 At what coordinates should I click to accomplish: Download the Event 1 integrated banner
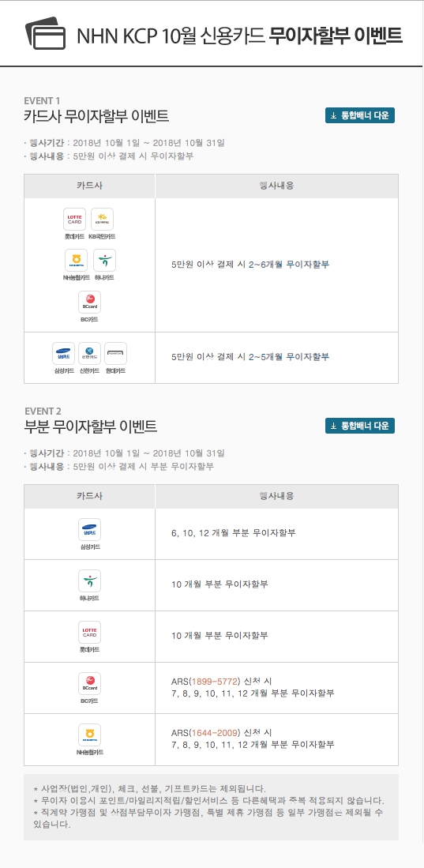click(360, 115)
